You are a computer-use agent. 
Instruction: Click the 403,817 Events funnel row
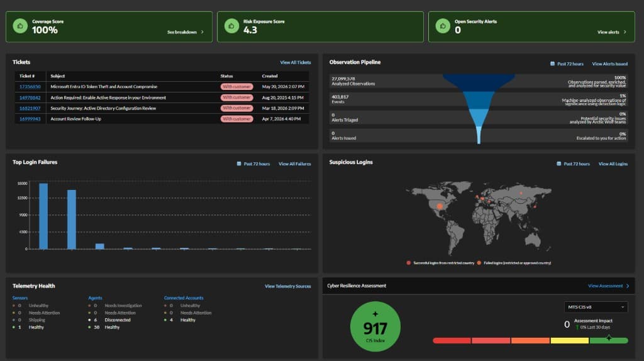point(479,99)
